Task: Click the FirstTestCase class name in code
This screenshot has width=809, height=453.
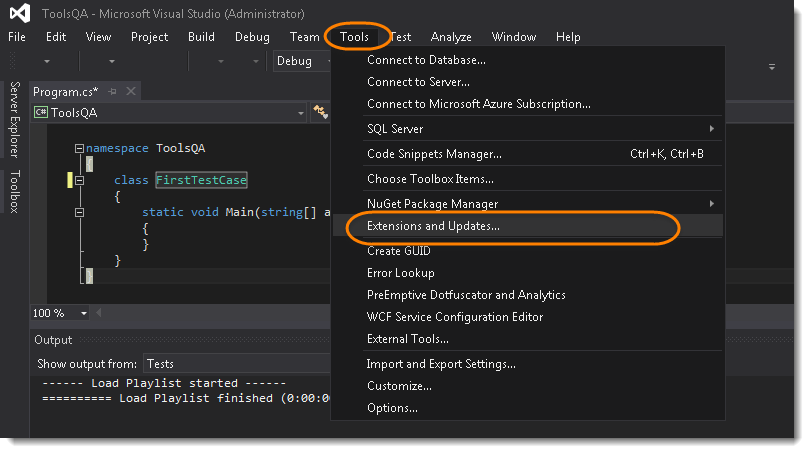Action: pos(201,180)
